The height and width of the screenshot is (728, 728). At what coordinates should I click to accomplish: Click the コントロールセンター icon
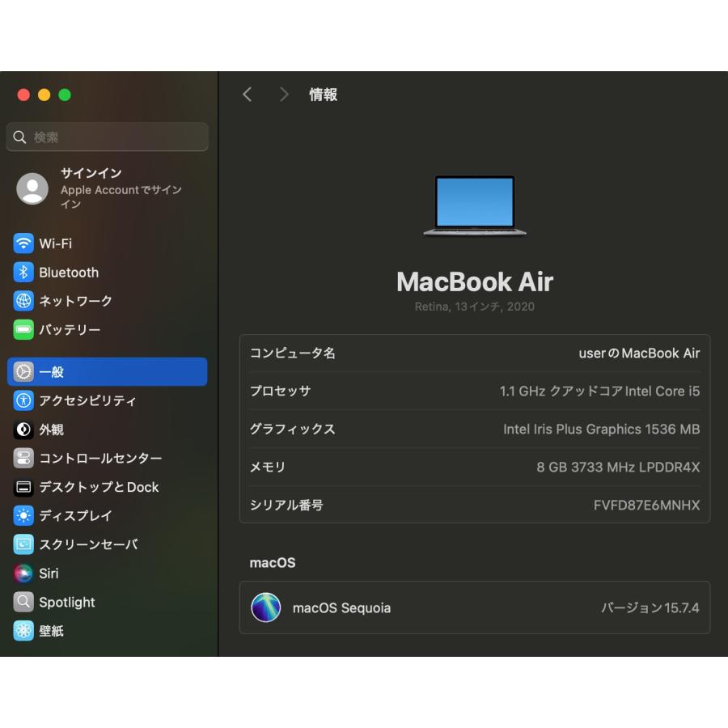click(x=23, y=459)
